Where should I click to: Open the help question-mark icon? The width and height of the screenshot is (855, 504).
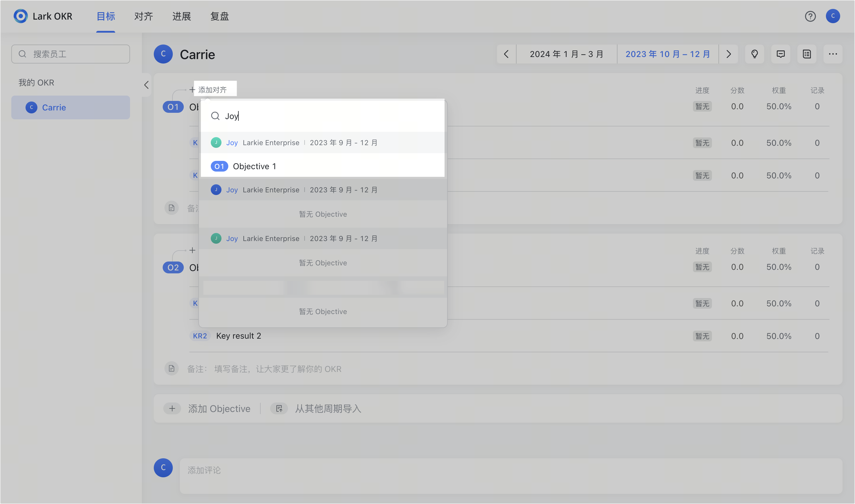coord(810,16)
